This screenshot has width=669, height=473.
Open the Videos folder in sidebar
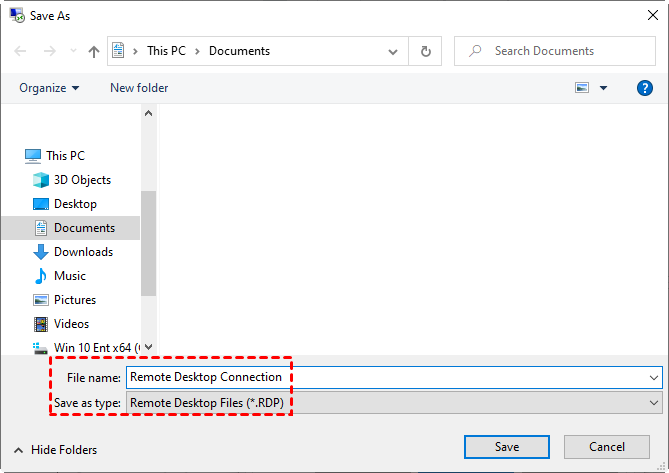71,324
